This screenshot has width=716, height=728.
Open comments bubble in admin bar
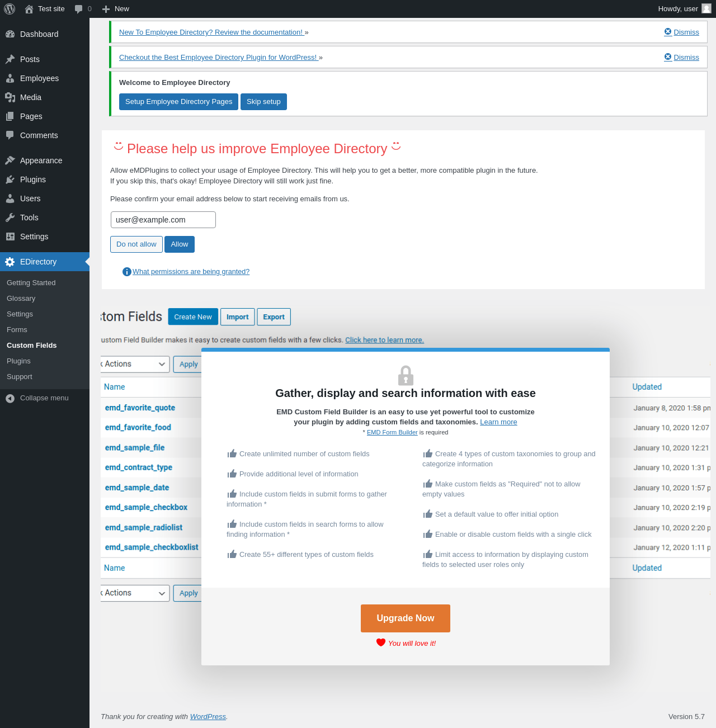point(79,9)
